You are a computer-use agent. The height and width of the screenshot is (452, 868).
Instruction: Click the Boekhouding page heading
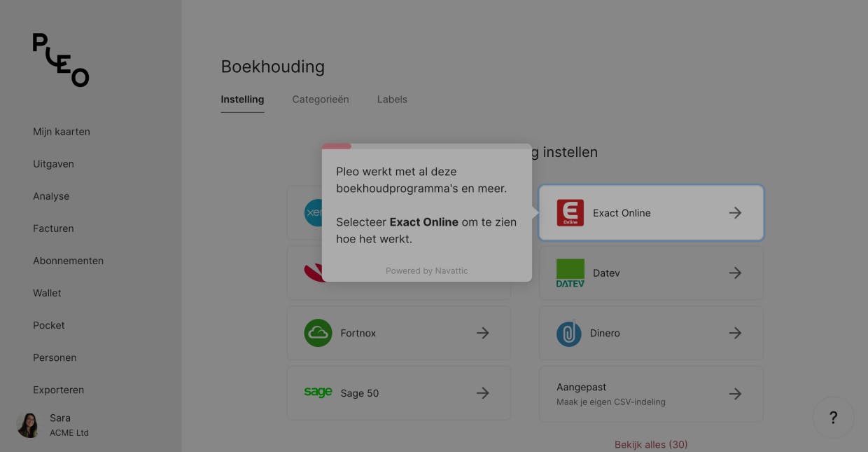coord(273,67)
